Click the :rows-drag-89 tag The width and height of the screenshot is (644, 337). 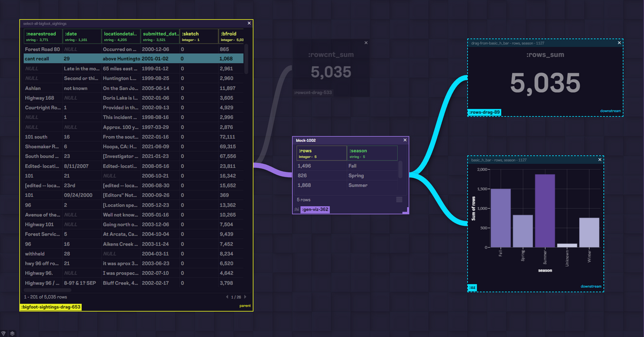tap(484, 112)
